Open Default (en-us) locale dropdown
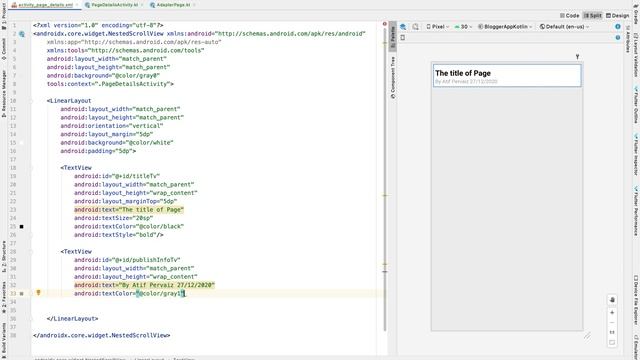The height and width of the screenshot is (360, 640). [x=564, y=27]
